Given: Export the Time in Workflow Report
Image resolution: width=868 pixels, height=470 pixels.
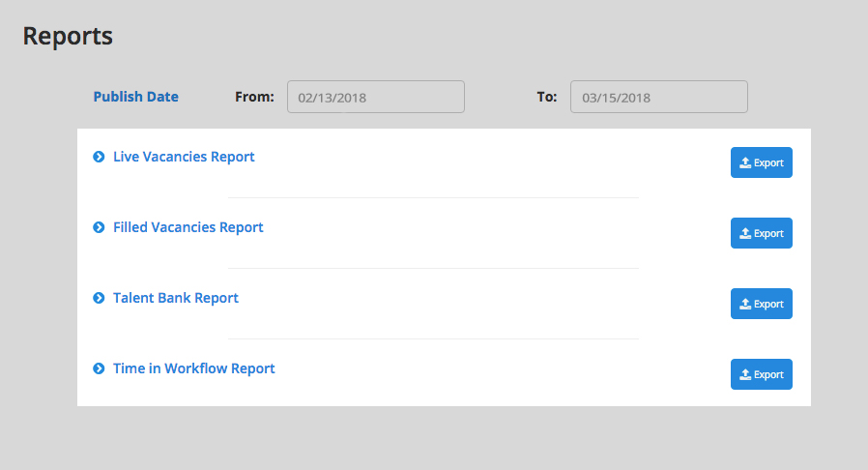Looking at the screenshot, I should click(x=761, y=374).
